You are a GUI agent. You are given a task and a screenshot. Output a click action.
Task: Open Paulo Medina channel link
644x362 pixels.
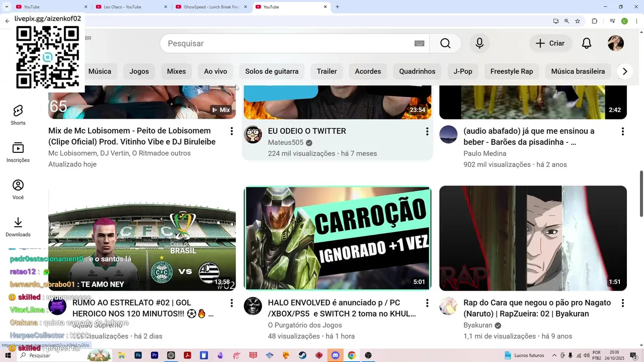tap(485, 153)
